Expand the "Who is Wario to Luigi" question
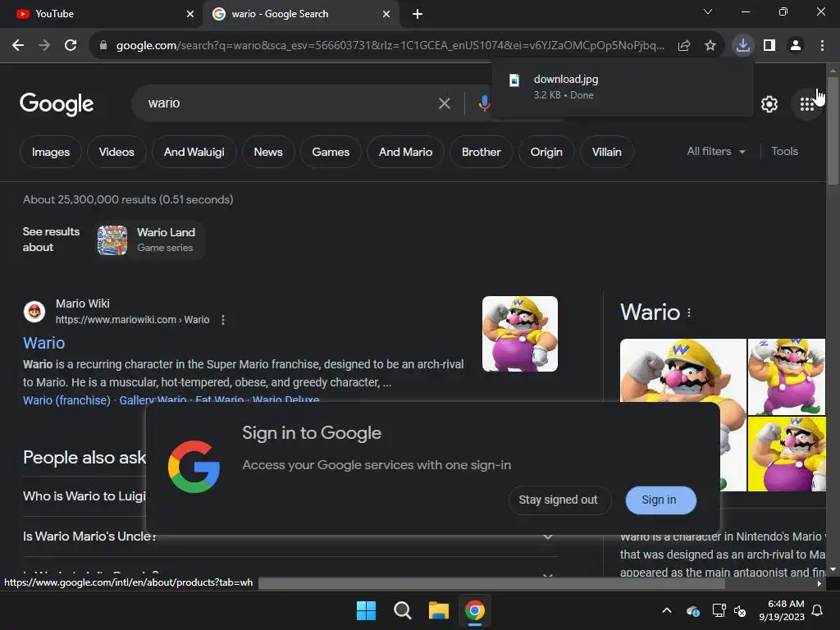 pos(84,496)
